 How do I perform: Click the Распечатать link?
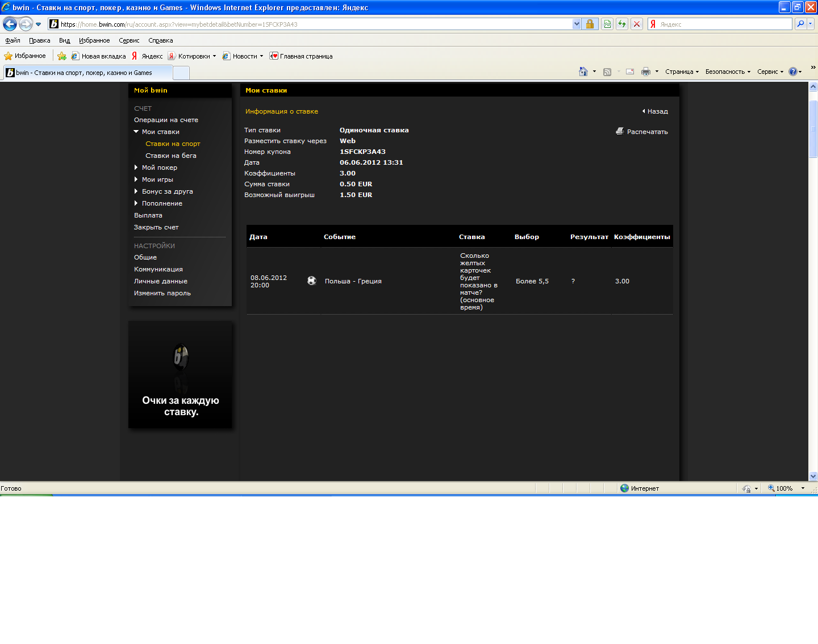coord(647,132)
